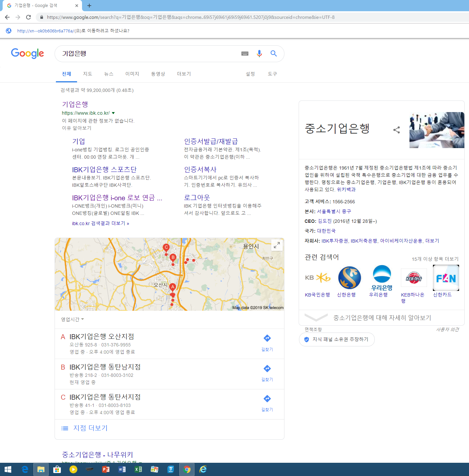Open 신한카드 logo related search

pos(446,278)
